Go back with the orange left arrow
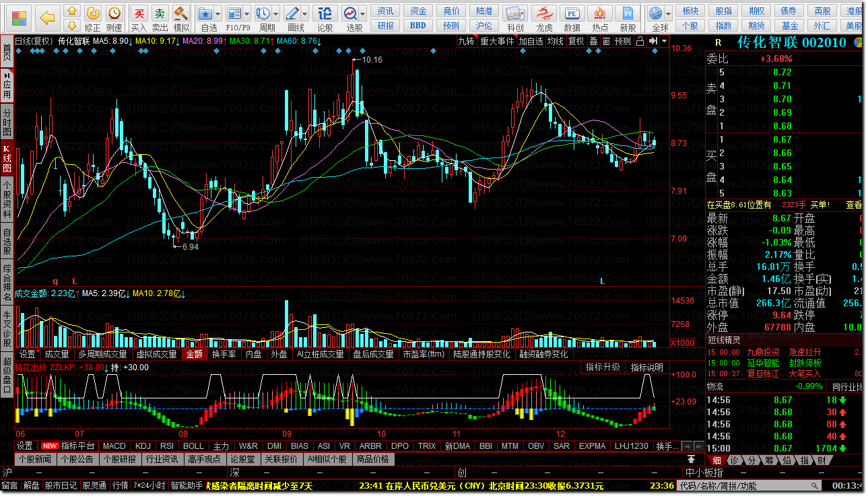 click(47, 18)
